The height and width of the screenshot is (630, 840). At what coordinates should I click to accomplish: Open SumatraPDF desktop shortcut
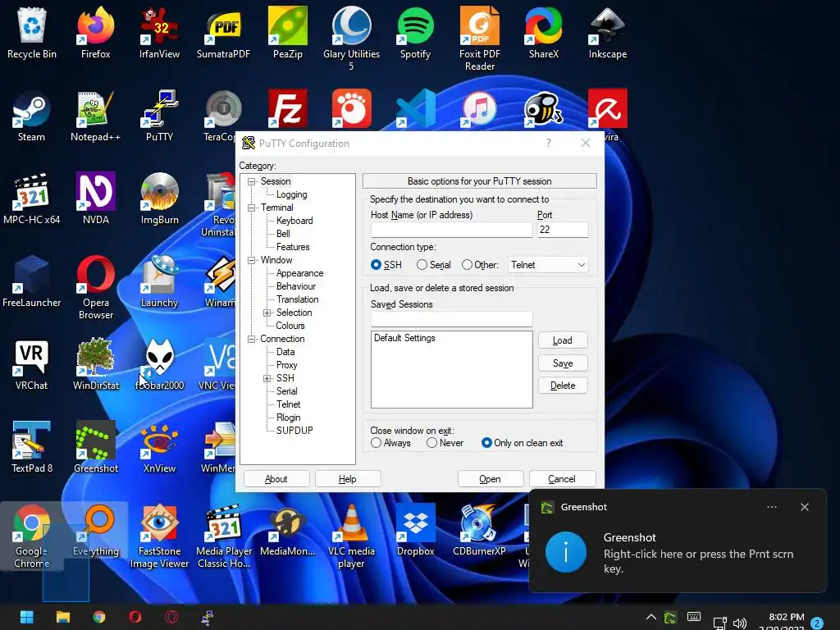223,32
